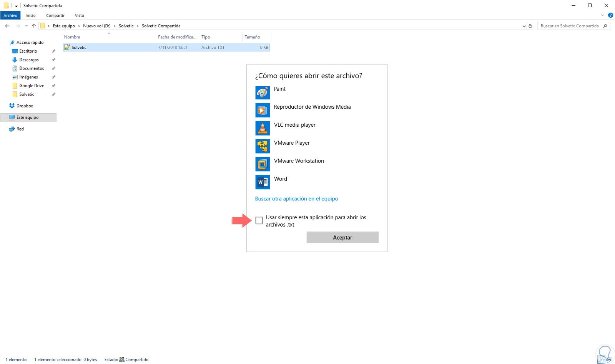Open the Explorer help icon

[610, 15]
